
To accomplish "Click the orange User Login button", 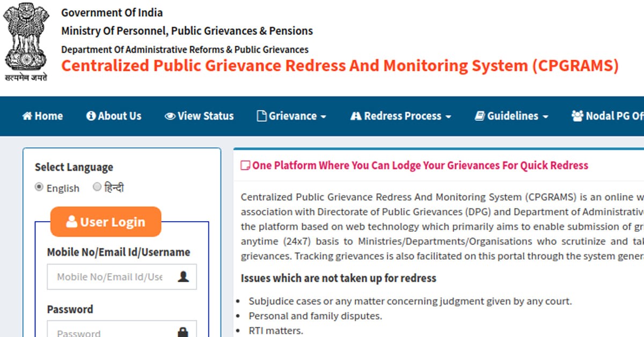I will [x=106, y=222].
